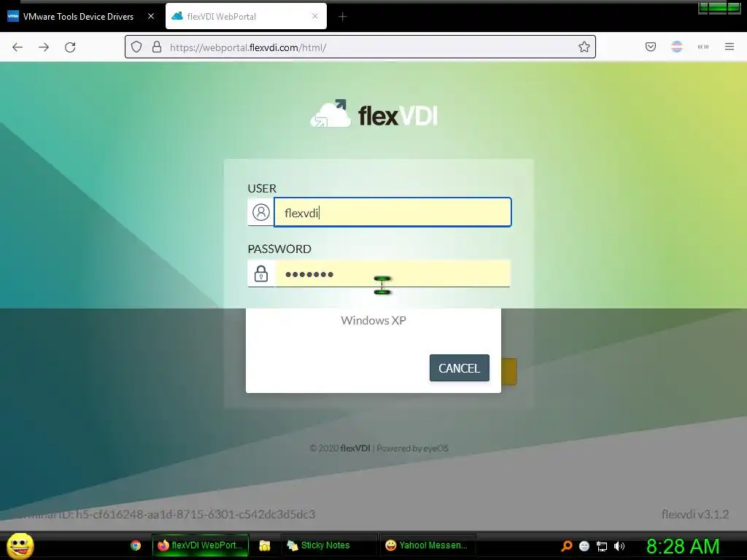This screenshot has height=560, width=747.
Task: Click the Windows XP dialog text
Action: click(x=373, y=321)
